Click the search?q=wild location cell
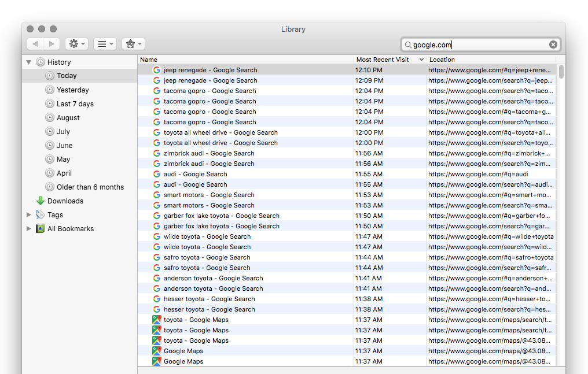588x374 pixels. click(490, 247)
